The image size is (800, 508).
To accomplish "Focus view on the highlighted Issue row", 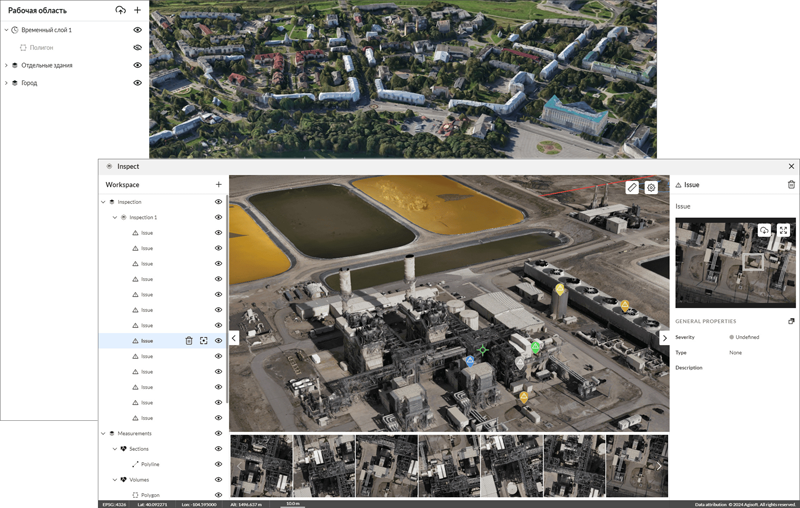I will [x=203, y=341].
